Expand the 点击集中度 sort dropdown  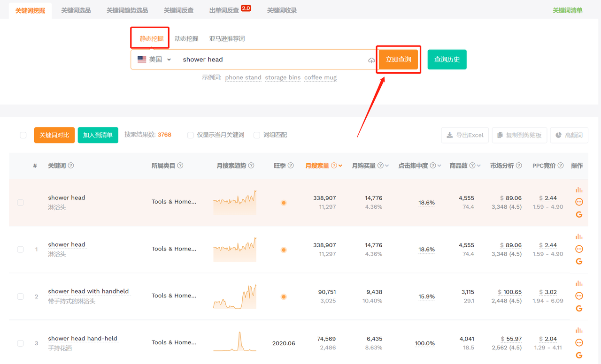[439, 166]
